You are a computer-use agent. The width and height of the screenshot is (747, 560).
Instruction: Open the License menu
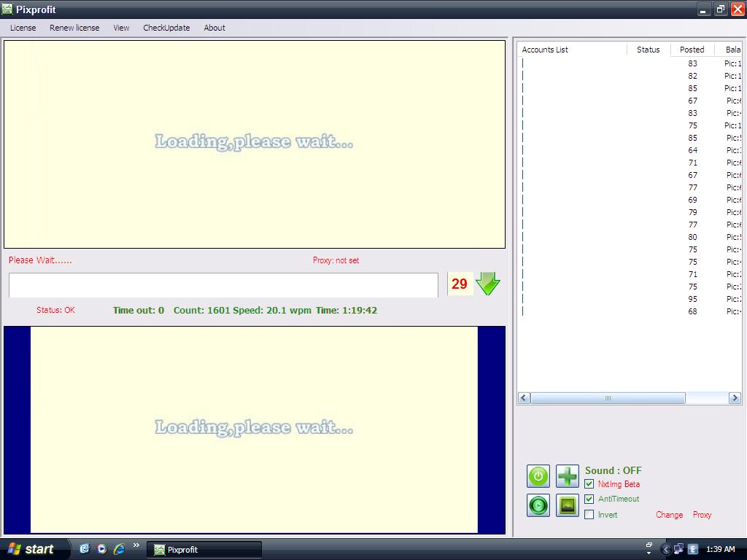coord(23,28)
